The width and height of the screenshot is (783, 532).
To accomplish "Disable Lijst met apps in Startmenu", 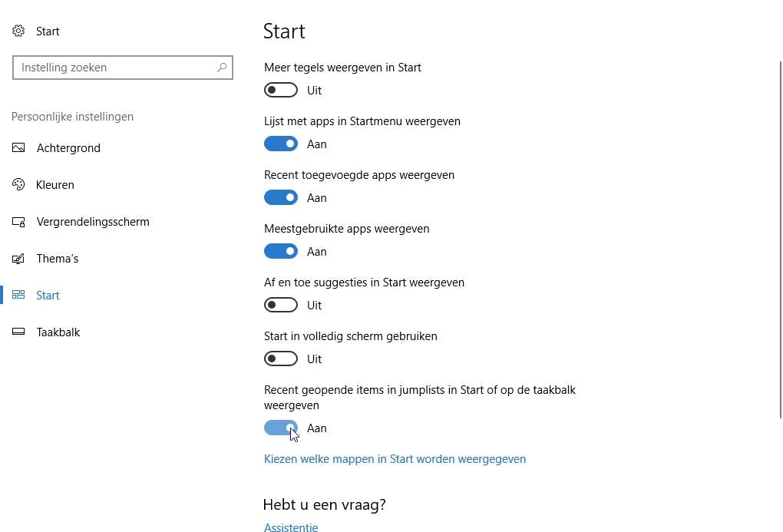I will [x=281, y=144].
